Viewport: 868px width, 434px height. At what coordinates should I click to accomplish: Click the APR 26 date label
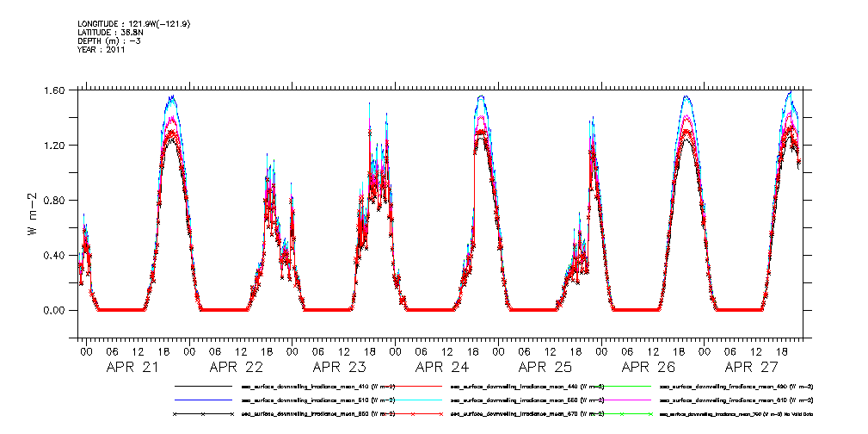649,368
